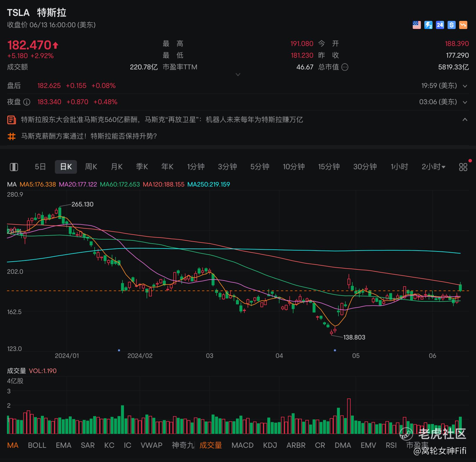Open the 2-hour interval dropdown
476x462 pixels.
coord(434,167)
